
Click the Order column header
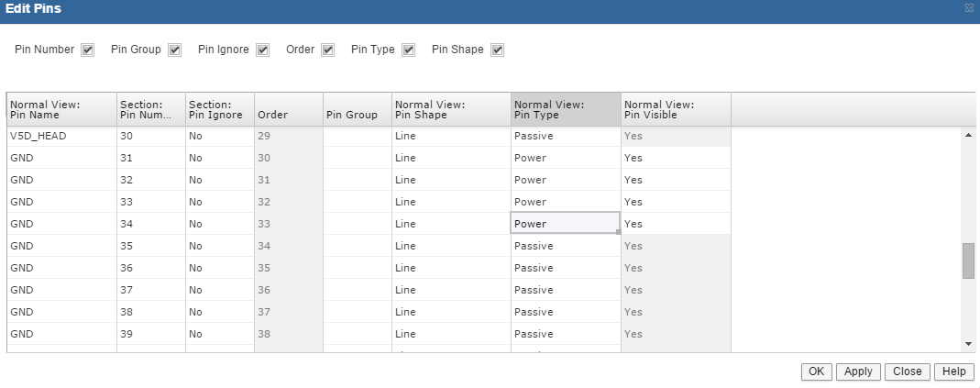click(289, 109)
